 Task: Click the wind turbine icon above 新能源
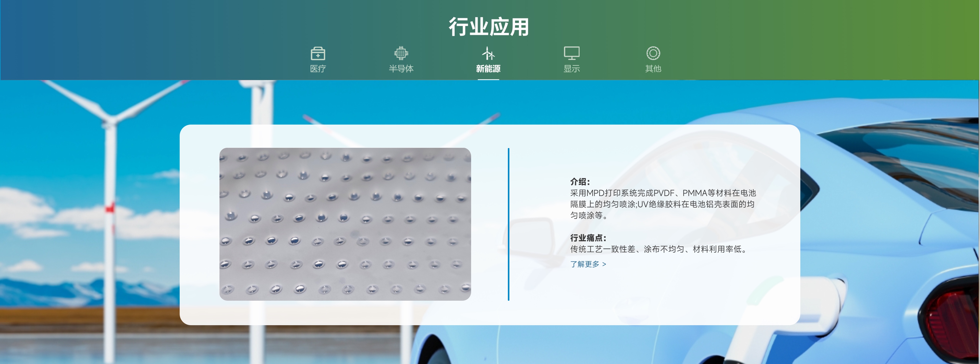click(488, 53)
